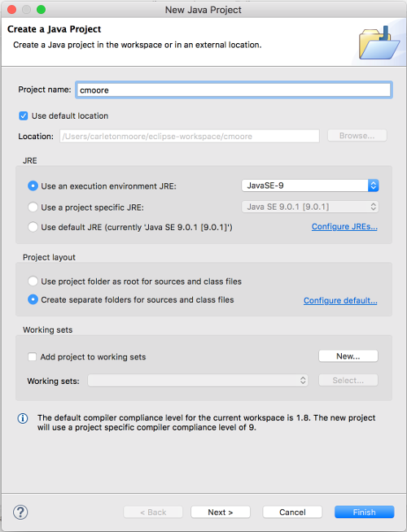
Task: Select Use an execution environment JRE
Action: tap(33, 186)
